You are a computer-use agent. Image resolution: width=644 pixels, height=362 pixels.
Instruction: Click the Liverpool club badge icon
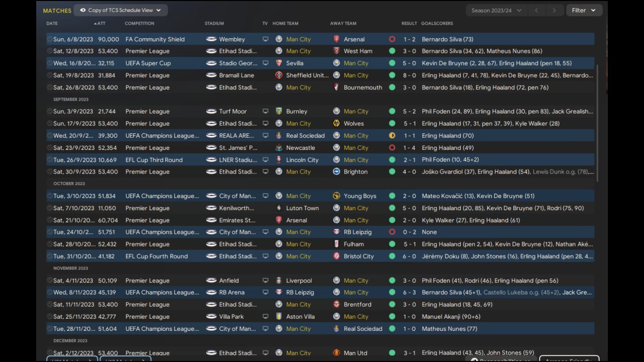tap(279, 281)
